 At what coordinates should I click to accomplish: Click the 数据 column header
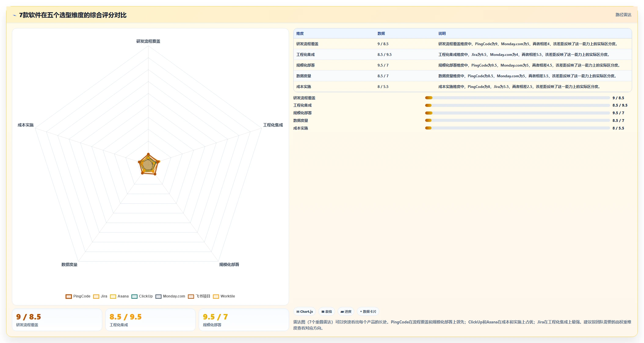[381, 34]
